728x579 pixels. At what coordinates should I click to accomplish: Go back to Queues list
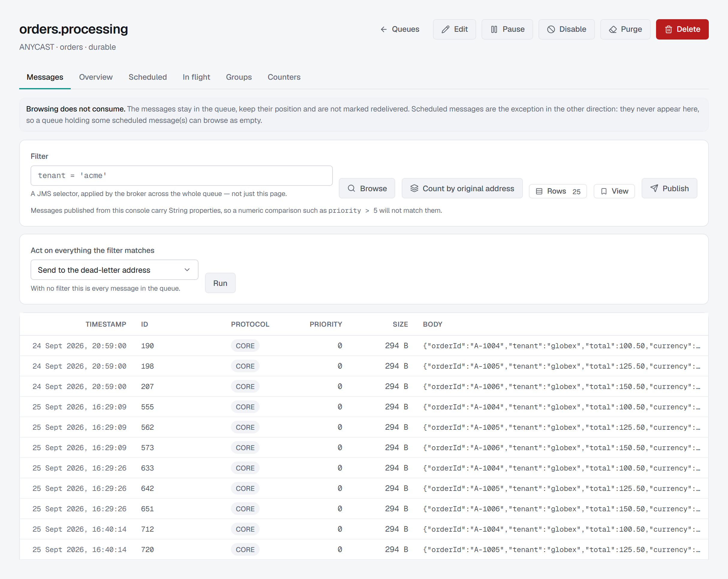pos(400,29)
